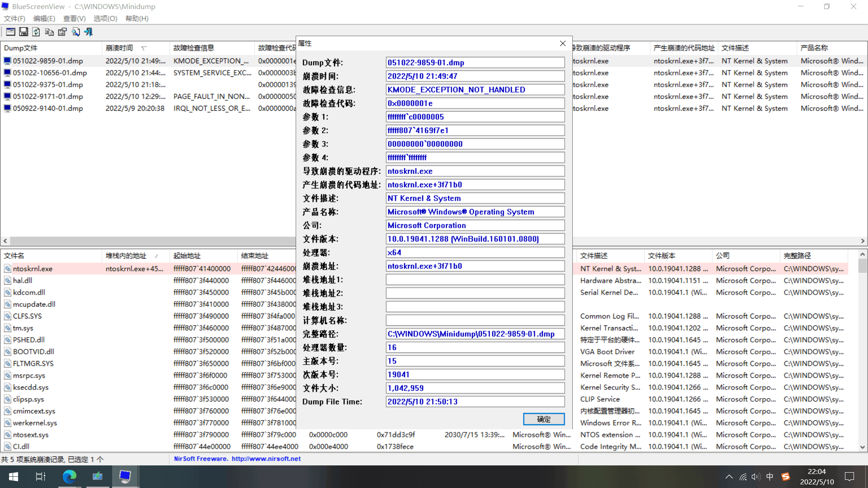Click the upper pane horizontal scrollbar
This screenshot has width=868, height=488.
[149, 241]
